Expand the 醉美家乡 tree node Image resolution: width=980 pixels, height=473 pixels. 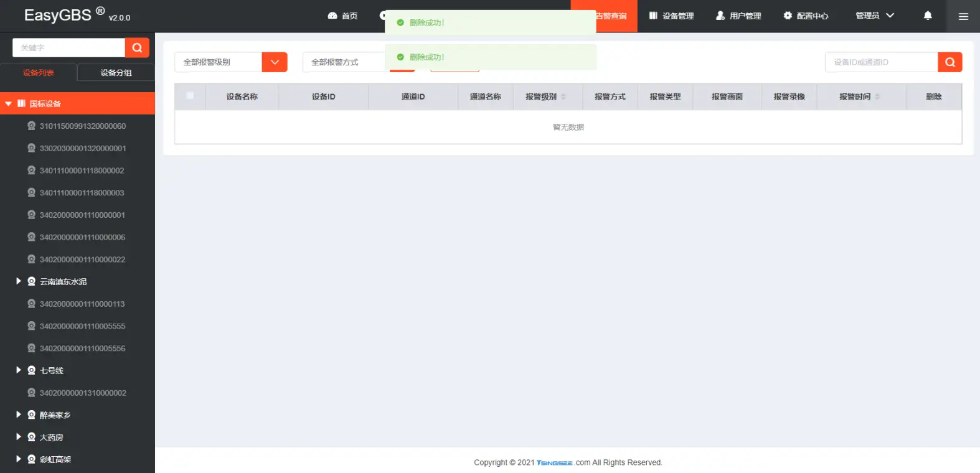coord(19,414)
